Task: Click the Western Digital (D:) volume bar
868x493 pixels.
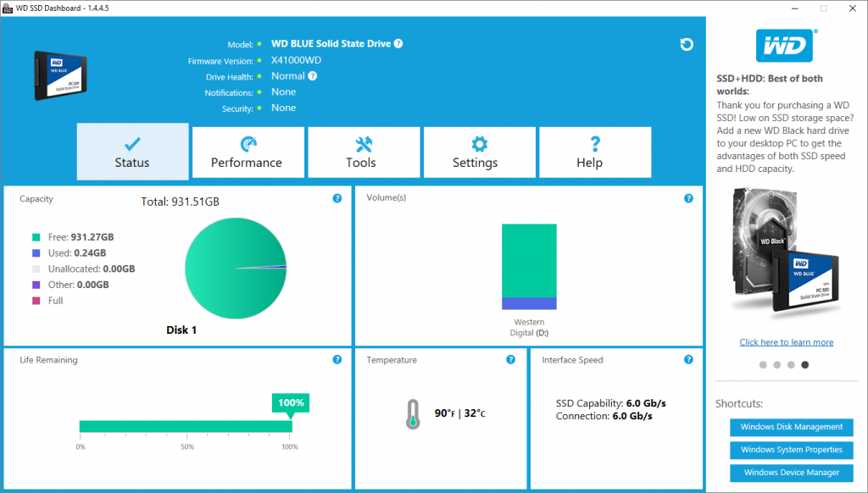Action: 529,267
